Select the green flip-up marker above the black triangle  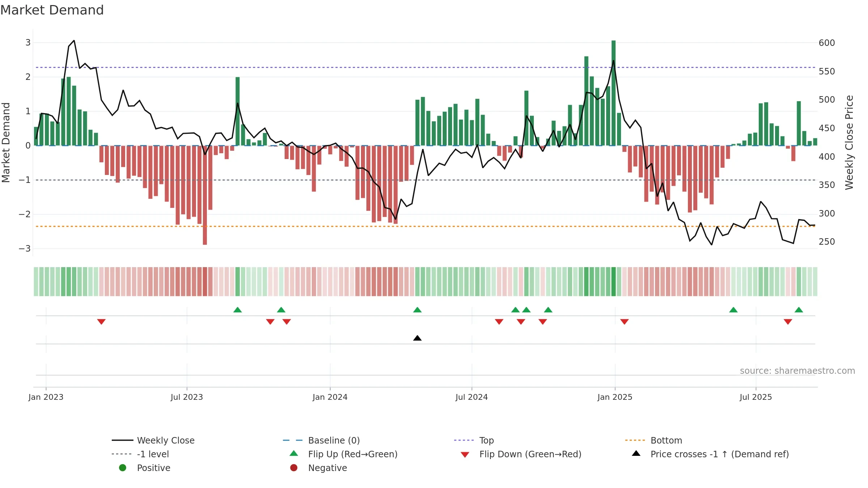[x=417, y=310]
